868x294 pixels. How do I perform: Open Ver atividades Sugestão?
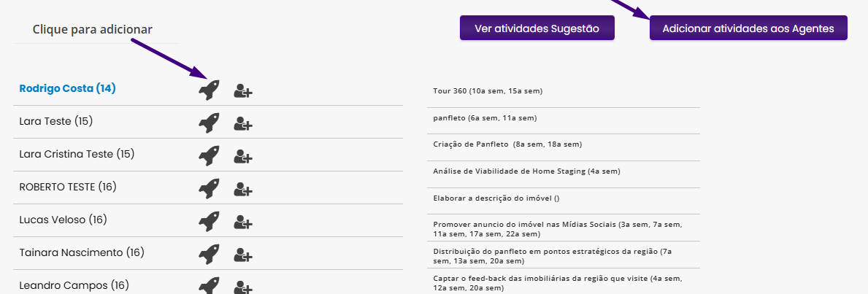[537, 28]
